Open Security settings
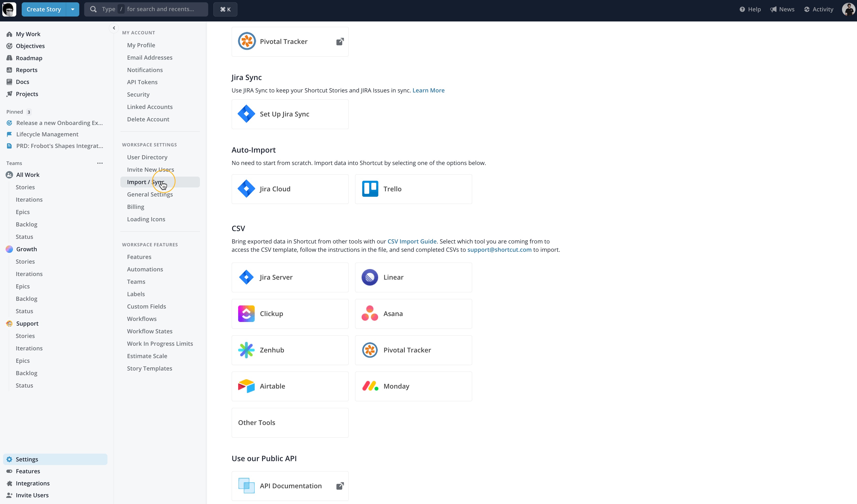This screenshot has width=857, height=504. [138, 95]
